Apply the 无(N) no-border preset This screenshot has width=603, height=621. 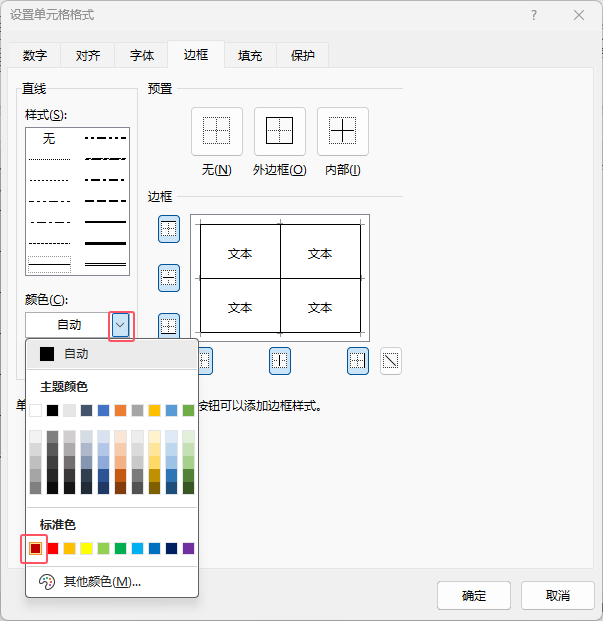coord(217,131)
